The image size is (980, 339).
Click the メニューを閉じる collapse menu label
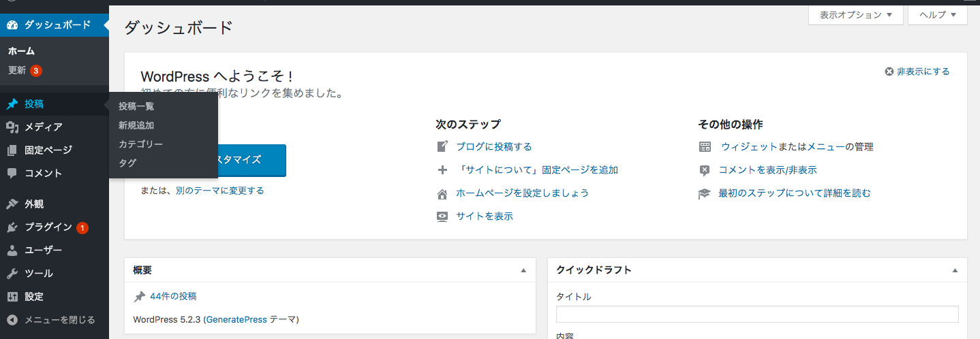(x=60, y=320)
